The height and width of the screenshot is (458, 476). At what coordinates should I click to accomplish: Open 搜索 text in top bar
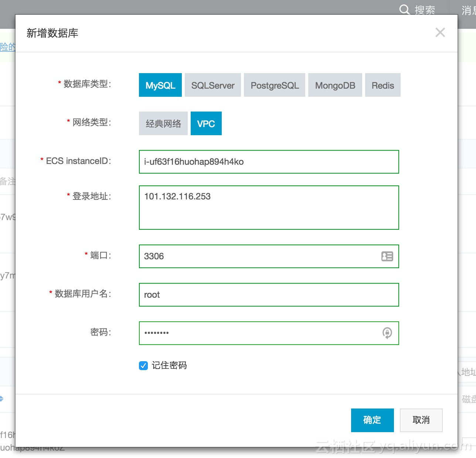tap(425, 10)
